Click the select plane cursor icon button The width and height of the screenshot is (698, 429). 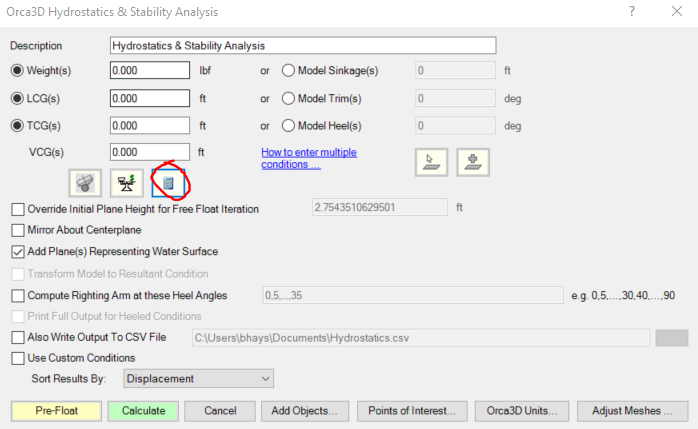tap(431, 162)
